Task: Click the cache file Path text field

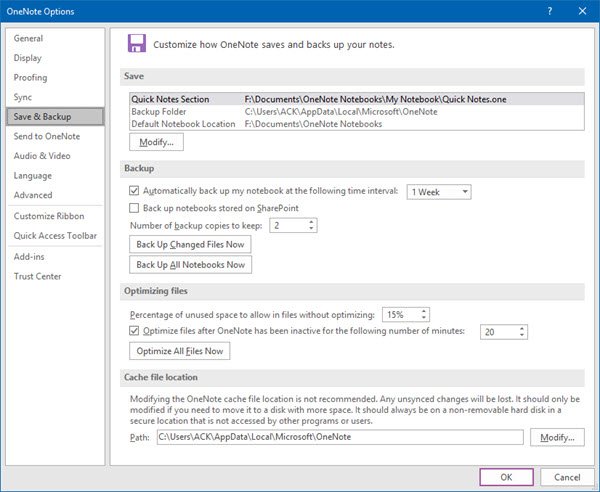Action: (x=339, y=437)
